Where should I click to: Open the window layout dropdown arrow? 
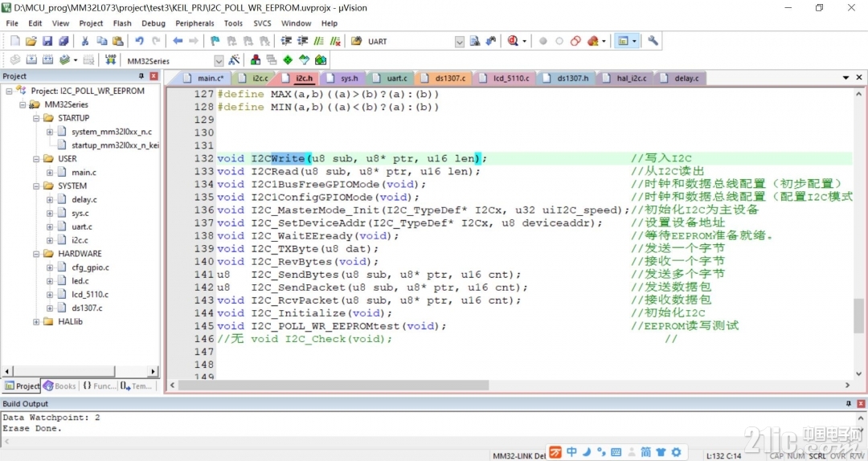point(634,41)
